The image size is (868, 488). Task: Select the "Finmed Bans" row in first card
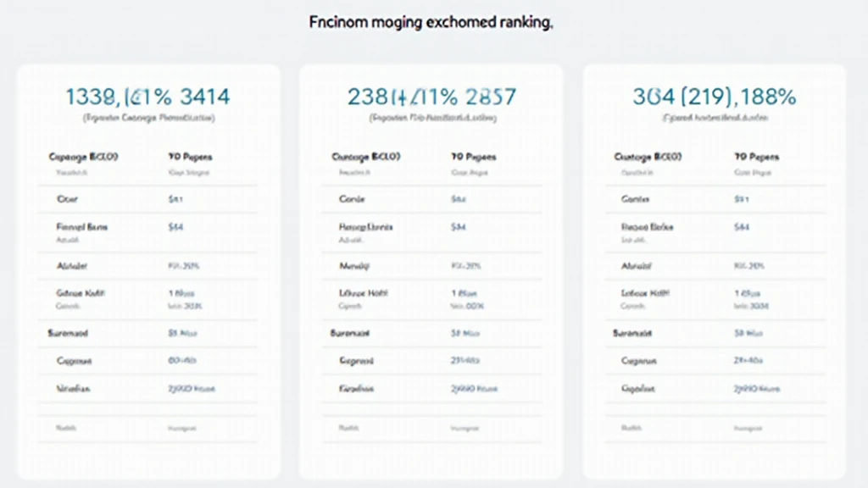pyautogui.click(x=82, y=227)
